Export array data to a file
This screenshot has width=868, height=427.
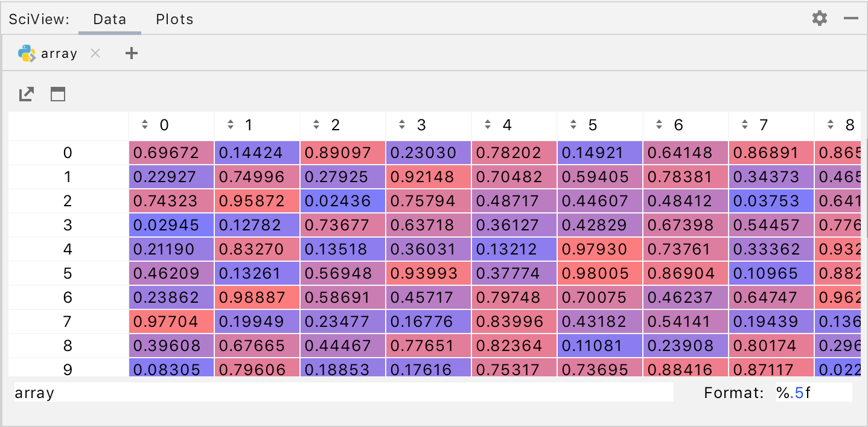point(25,94)
